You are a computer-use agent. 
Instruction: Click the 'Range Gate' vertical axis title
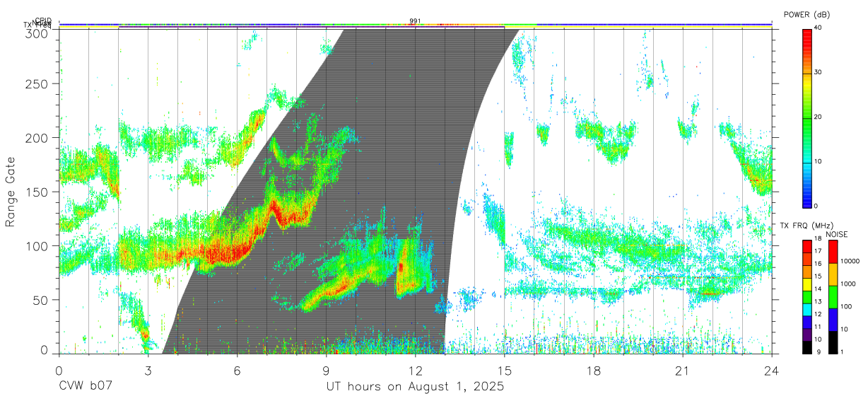point(11,191)
